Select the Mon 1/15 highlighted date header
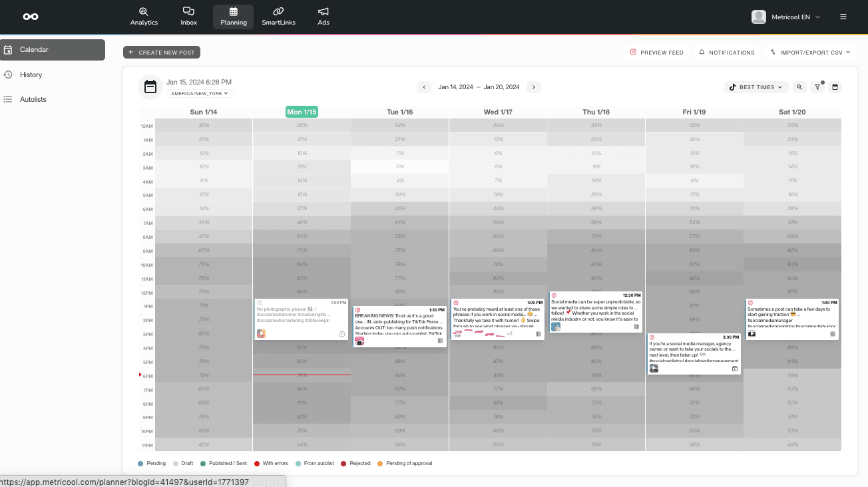 tap(302, 111)
